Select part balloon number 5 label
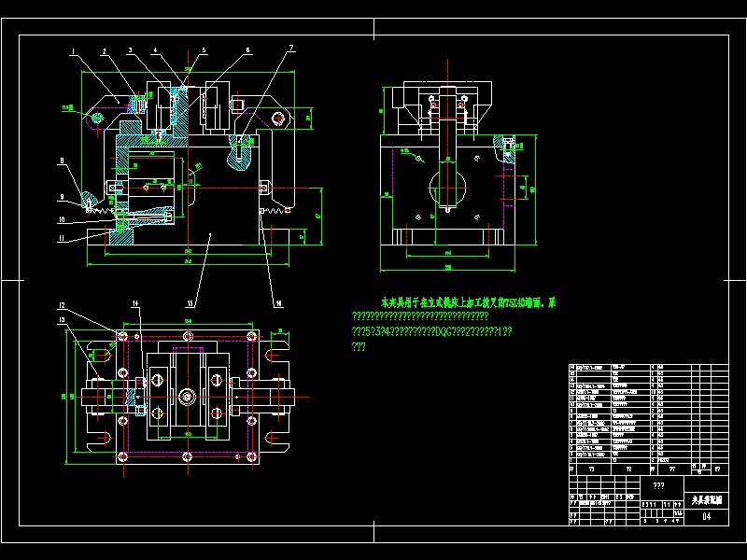747x560 pixels. [x=204, y=50]
